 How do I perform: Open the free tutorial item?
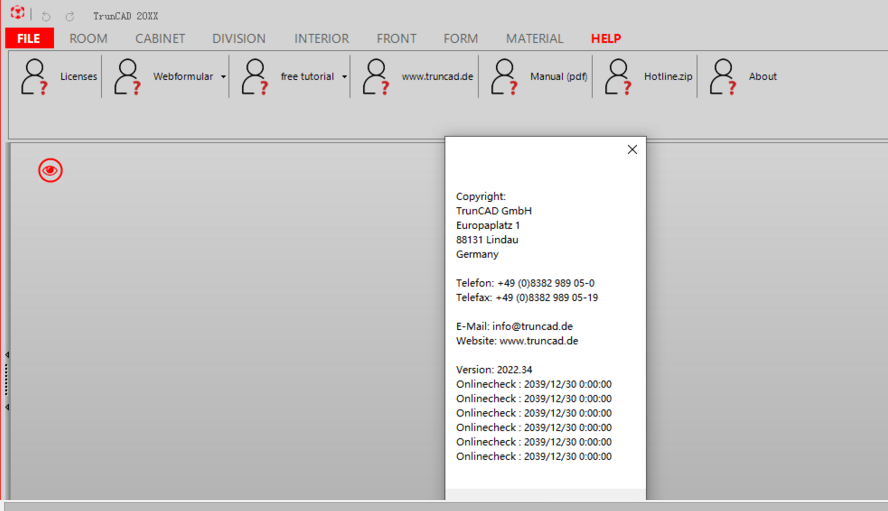tap(288, 76)
